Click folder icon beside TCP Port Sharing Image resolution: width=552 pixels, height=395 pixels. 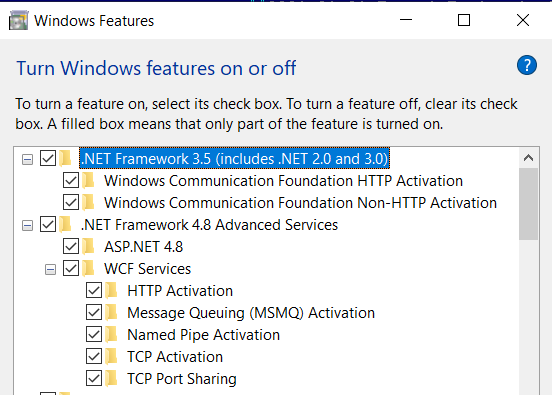click(112, 378)
